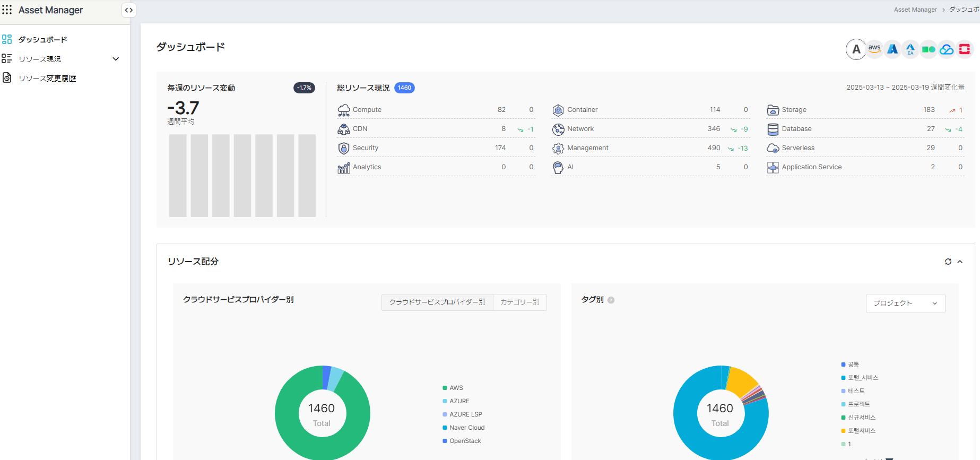The height and width of the screenshot is (460, 980).
Task: Collapse the リソース配分 panel chevron
Action: pos(960,262)
